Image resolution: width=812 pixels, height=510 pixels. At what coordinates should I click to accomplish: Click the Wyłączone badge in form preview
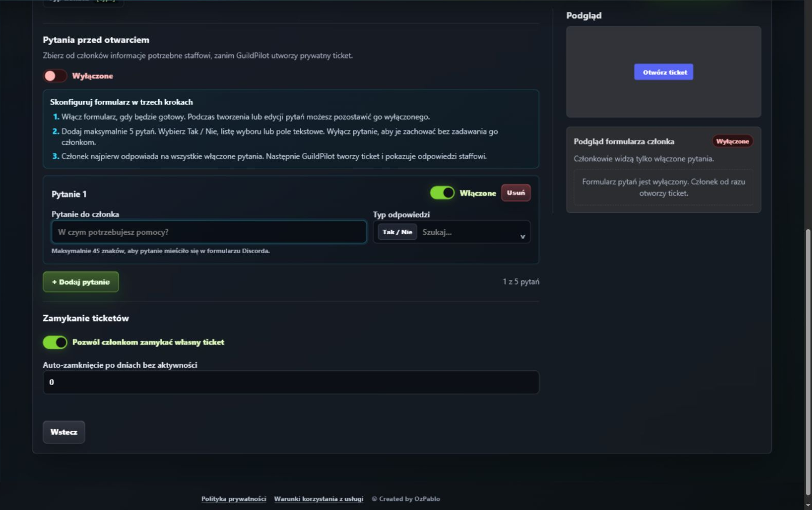click(x=732, y=141)
